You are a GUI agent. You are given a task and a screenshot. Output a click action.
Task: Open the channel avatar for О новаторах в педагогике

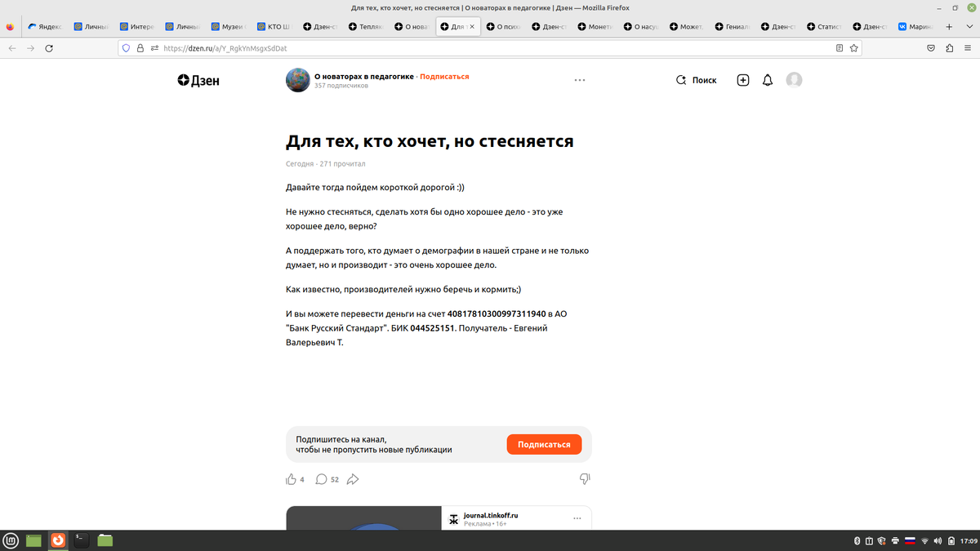[x=297, y=80]
